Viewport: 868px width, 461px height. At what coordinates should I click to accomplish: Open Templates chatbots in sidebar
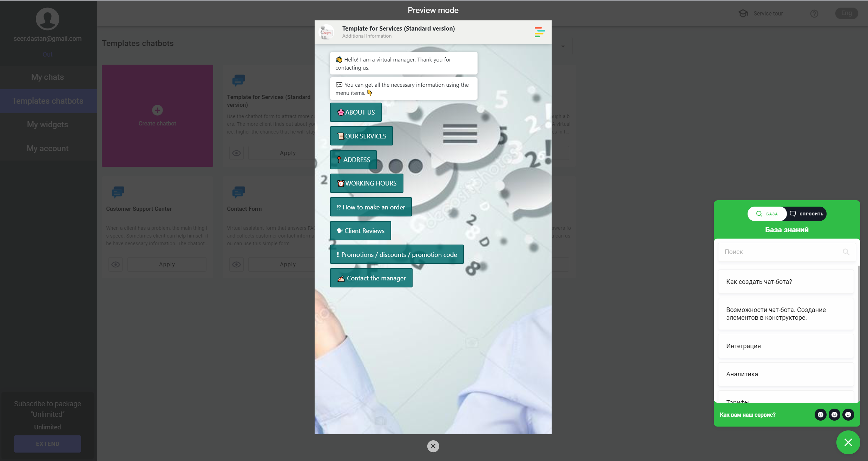point(48,101)
